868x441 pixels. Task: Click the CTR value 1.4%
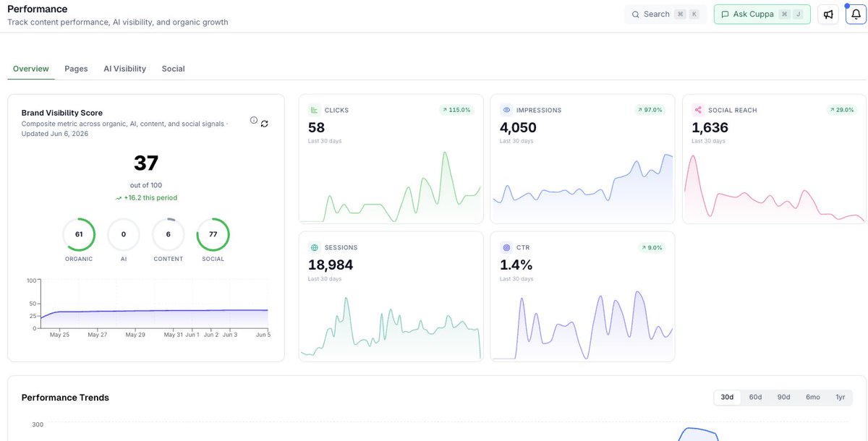click(516, 265)
